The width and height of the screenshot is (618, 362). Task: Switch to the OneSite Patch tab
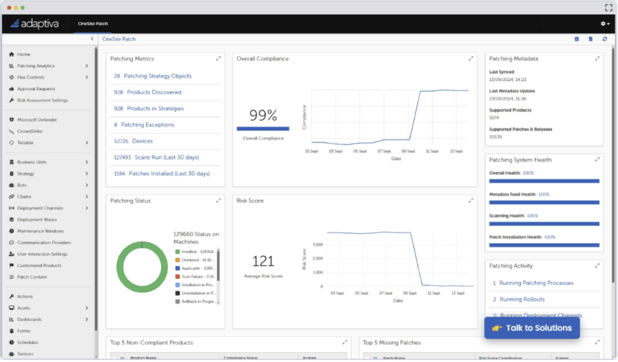(93, 24)
